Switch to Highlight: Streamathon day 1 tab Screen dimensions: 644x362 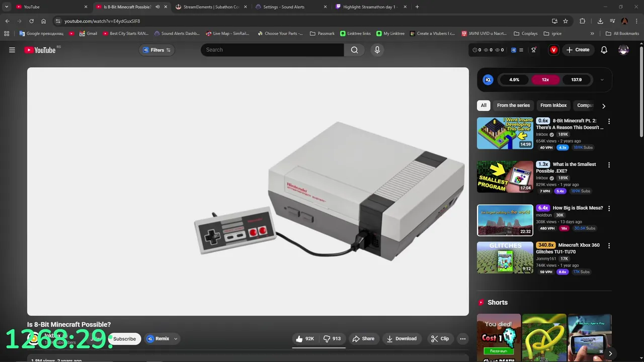(x=370, y=7)
